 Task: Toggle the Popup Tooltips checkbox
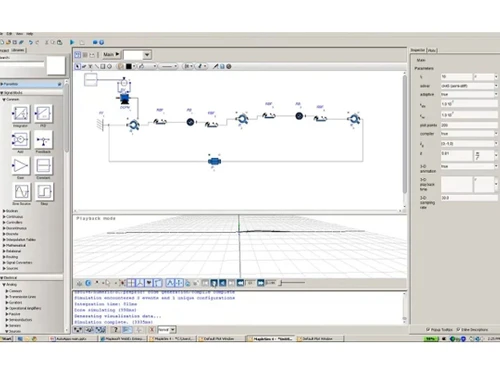[428, 330]
